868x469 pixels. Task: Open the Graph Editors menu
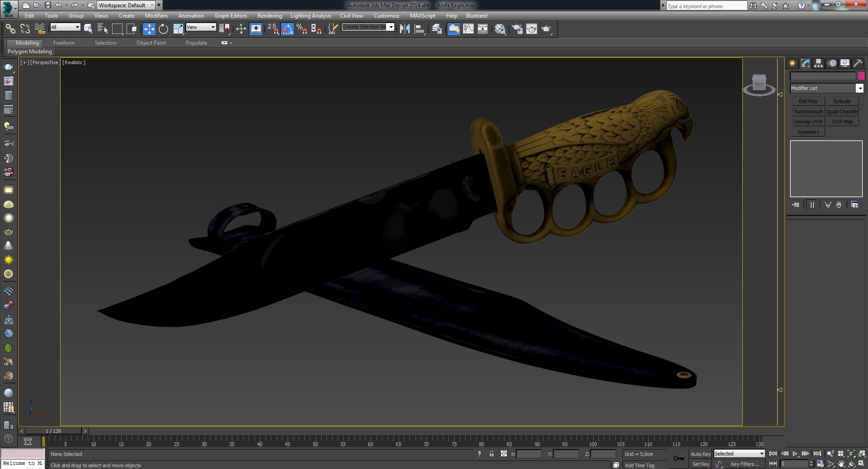tap(231, 16)
